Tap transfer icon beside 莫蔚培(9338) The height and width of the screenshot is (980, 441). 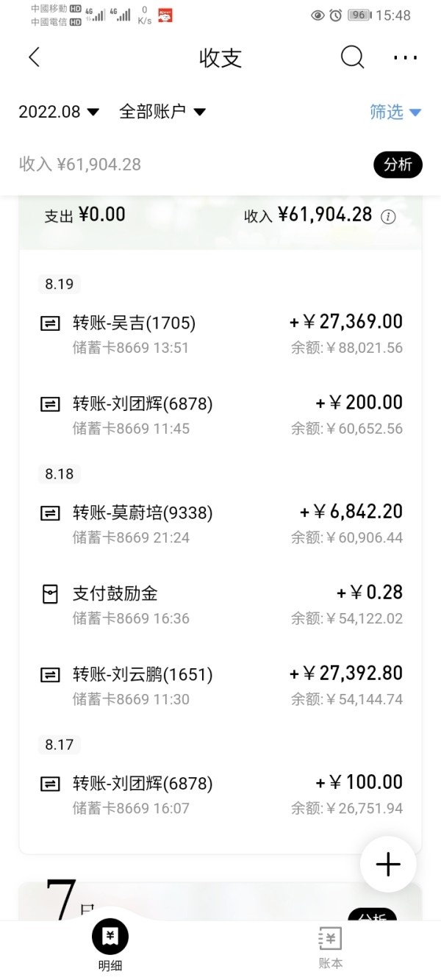(x=50, y=513)
